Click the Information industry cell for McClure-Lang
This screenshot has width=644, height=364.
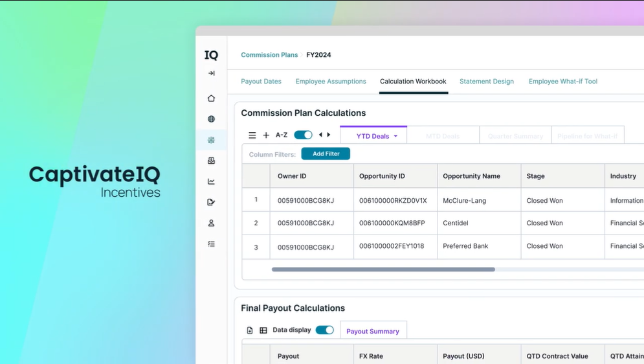625,201
